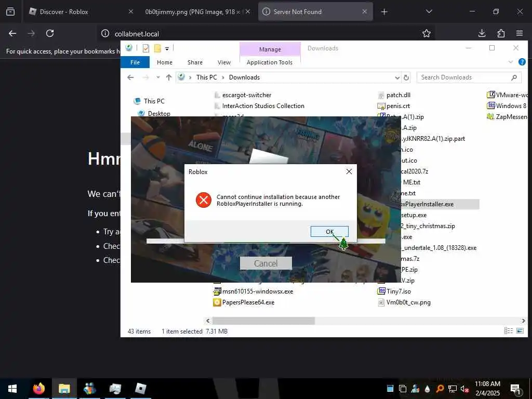
Task: Open Firefox View icon
Action: [10, 11]
